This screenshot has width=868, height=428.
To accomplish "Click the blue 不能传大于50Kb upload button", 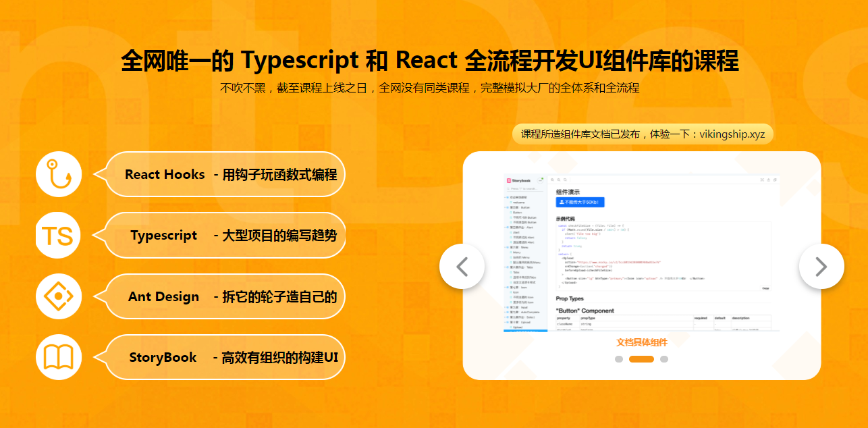I will pos(580,202).
